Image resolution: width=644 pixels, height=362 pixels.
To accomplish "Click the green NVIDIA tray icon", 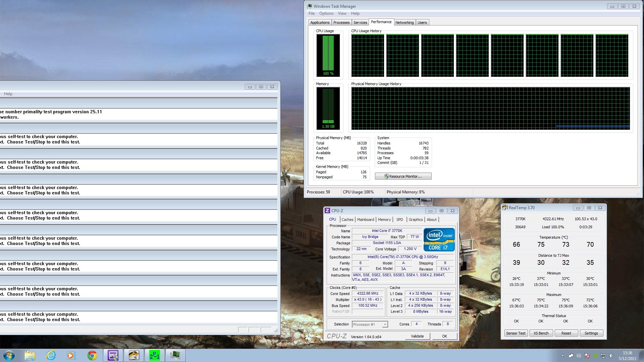I will pyautogui.click(x=595, y=356).
